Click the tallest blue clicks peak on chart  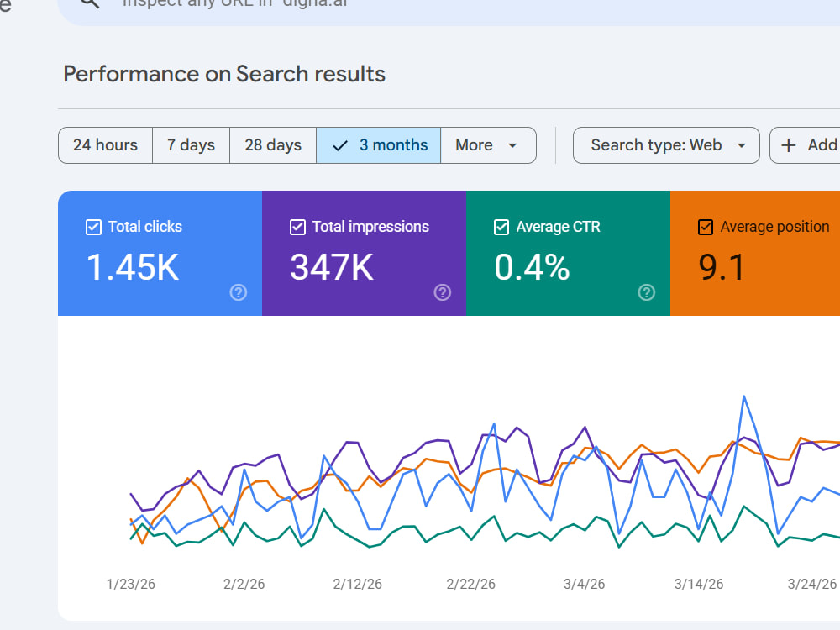pyautogui.click(x=743, y=396)
